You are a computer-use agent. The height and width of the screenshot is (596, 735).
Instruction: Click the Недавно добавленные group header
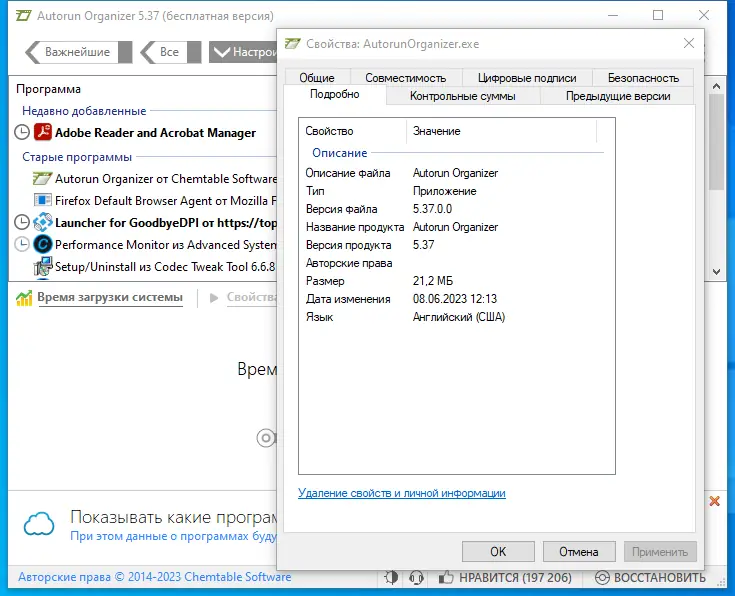coord(84,111)
